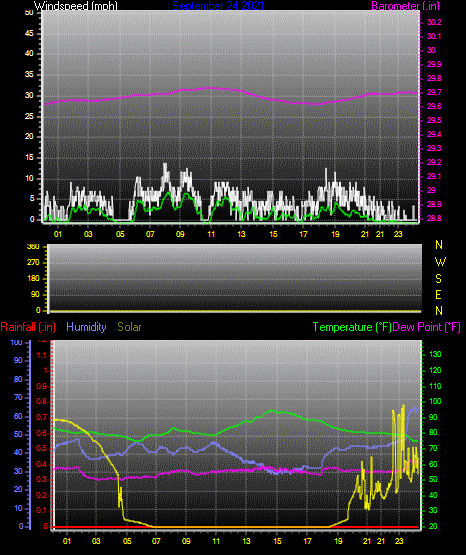Click the Barometer (.in) axis title
Screen dimensions: 466x555
coord(405,5)
